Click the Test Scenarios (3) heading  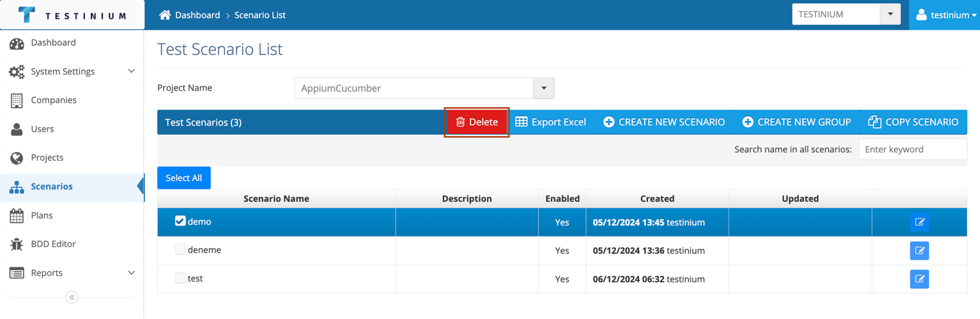[203, 122]
